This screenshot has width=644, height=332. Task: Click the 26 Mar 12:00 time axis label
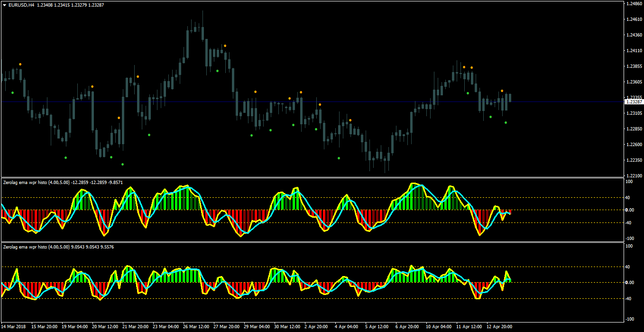[196, 327]
